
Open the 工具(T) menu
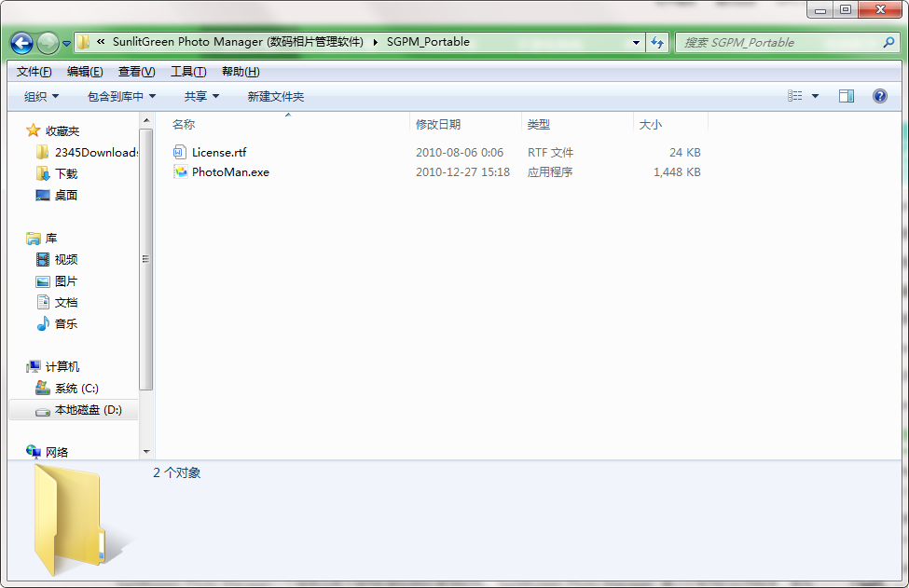click(187, 71)
